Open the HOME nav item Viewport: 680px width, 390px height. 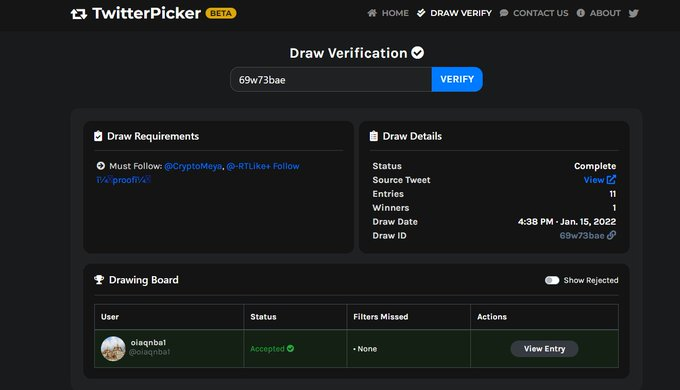[x=388, y=13]
